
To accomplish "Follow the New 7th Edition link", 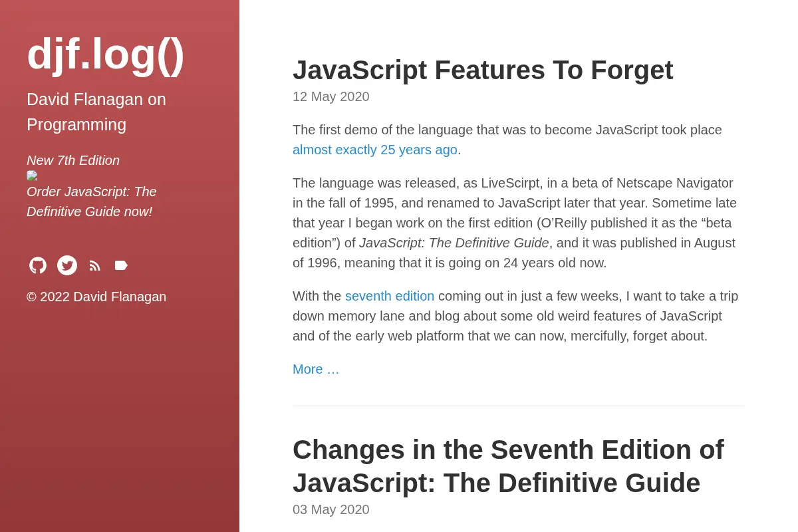I will click(x=73, y=160).
